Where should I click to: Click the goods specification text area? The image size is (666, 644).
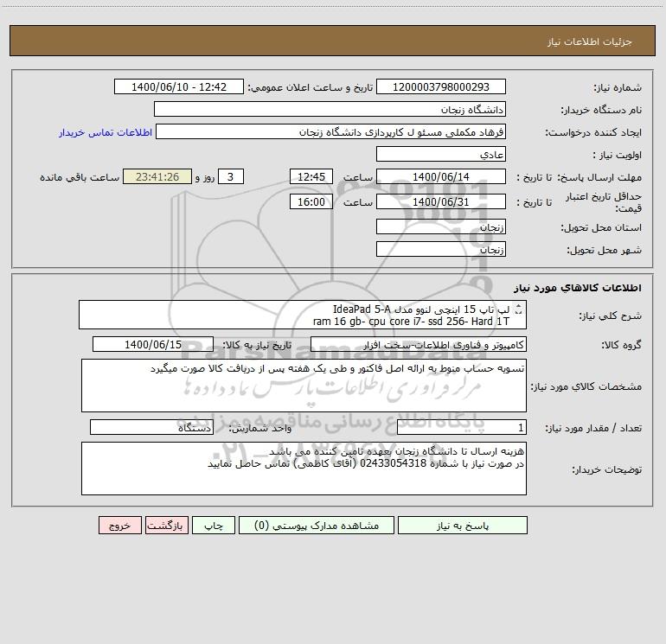(304, 386)
